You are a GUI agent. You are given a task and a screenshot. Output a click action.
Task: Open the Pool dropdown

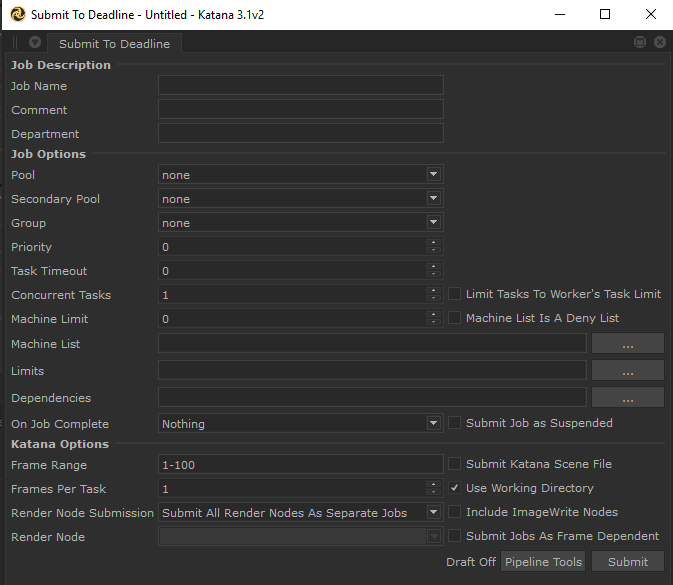[300, 175]
